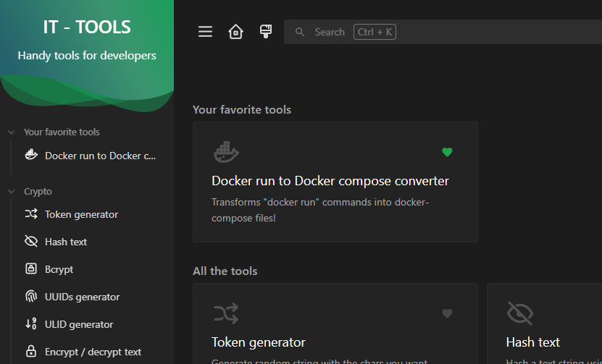Click the lock-square icon beside Bcrypt

tap(31, 268)
